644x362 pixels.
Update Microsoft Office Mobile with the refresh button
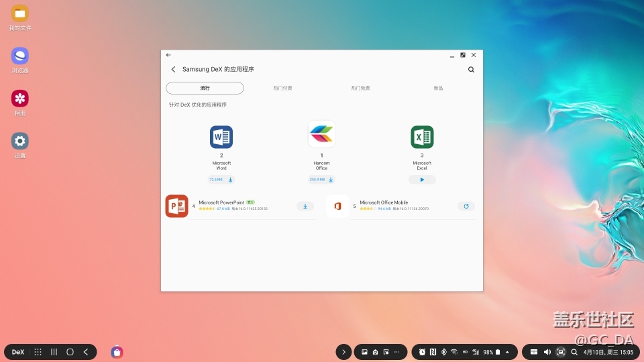[466, 206]
